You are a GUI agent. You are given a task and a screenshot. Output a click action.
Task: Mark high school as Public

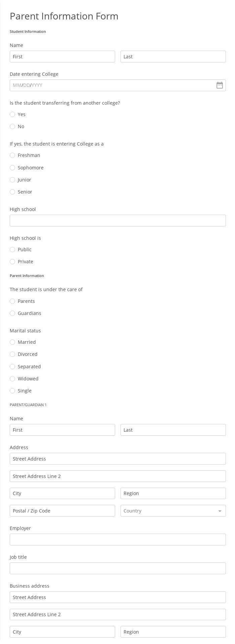[12, 250]
